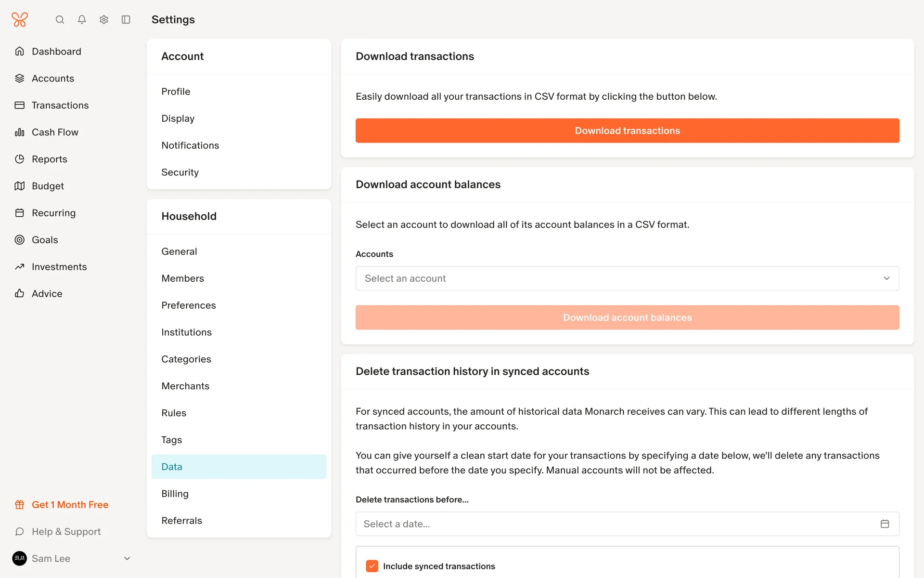
Task: Click Download account balances button
Action: [627, 317]
